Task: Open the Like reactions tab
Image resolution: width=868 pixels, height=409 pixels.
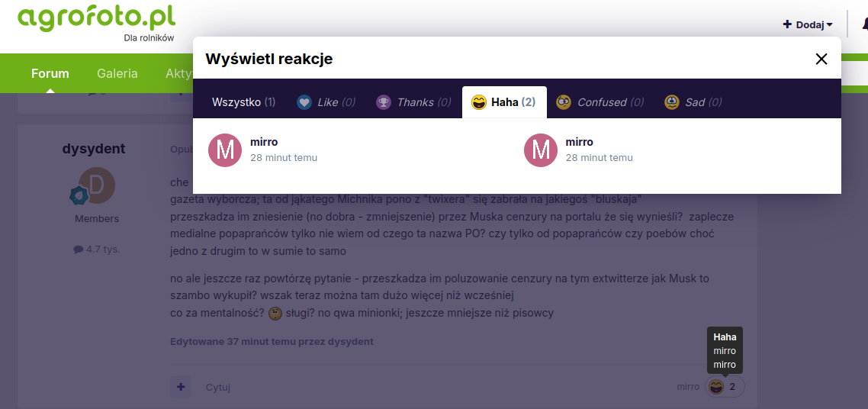Action: [326, 102]
